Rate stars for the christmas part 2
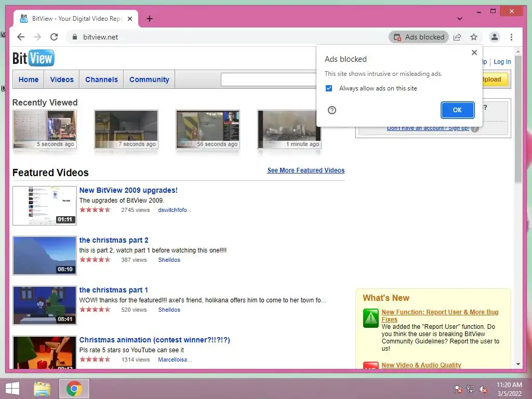Screen dimensions: 532x399 95,260
